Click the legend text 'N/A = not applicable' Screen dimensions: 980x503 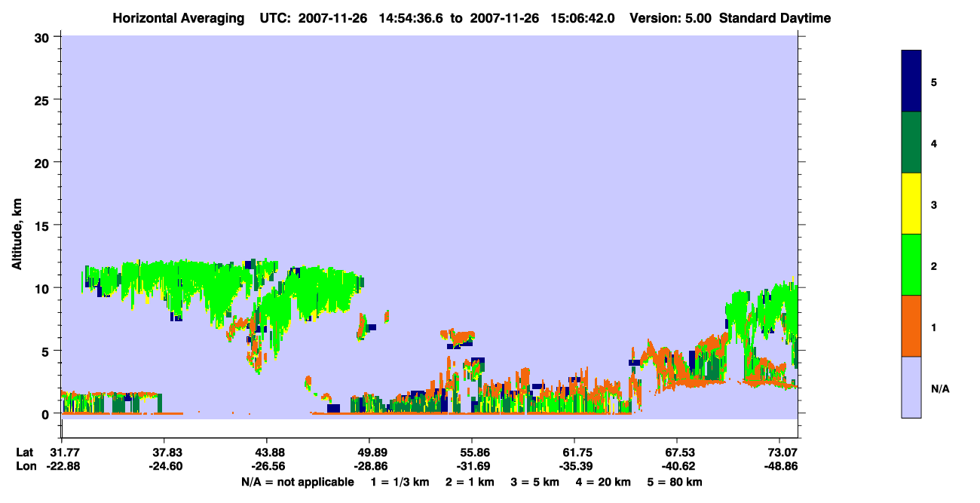click(x=298, y=481)
